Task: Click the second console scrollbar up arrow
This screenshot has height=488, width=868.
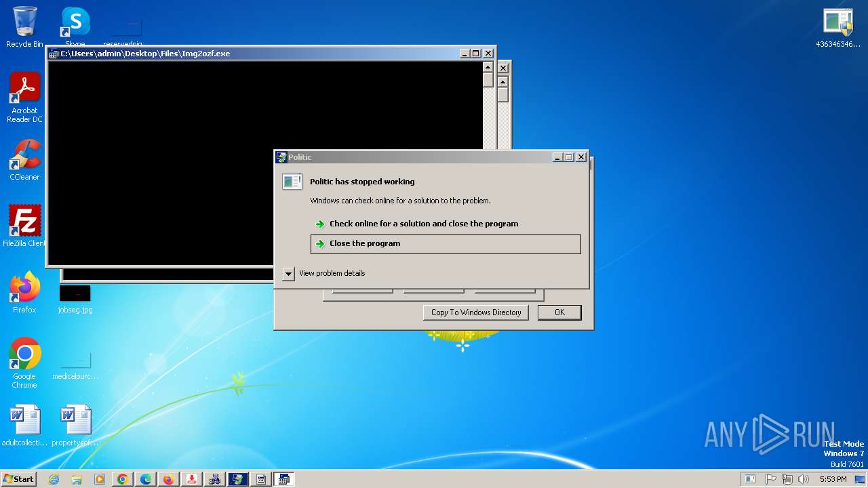Action: point(502,82)
